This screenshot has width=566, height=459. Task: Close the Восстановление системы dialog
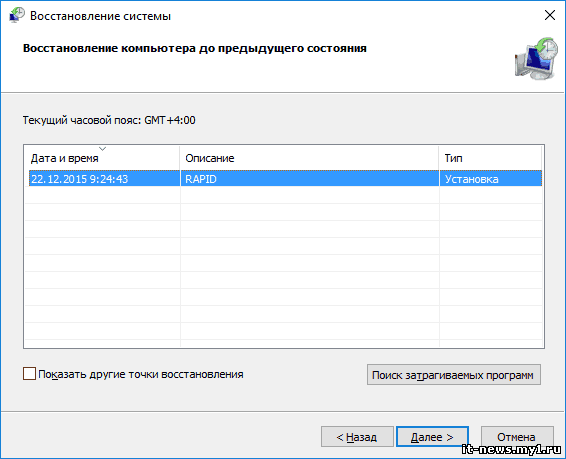[x=550, y=15]
